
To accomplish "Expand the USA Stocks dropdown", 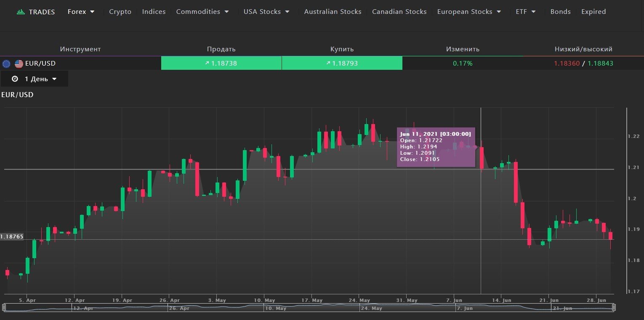I will [266, 12].
